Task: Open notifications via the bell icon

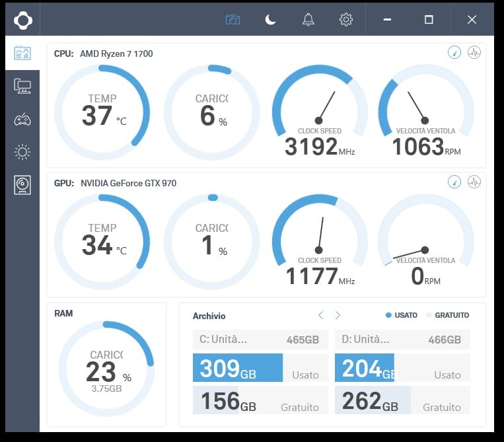Action: coord(308,20)
